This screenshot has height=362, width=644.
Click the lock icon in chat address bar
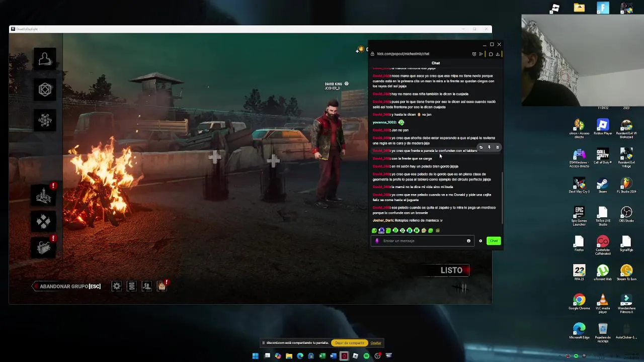(372, 54)
